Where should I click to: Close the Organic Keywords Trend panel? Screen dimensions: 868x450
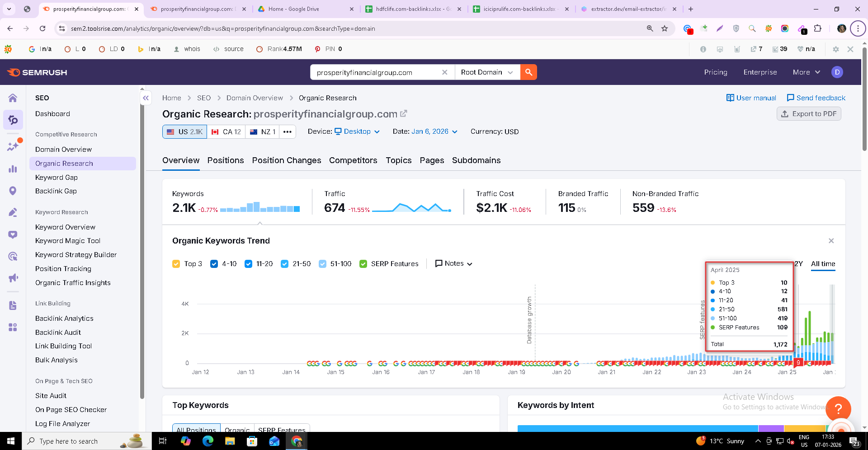(x=831, y=241)
